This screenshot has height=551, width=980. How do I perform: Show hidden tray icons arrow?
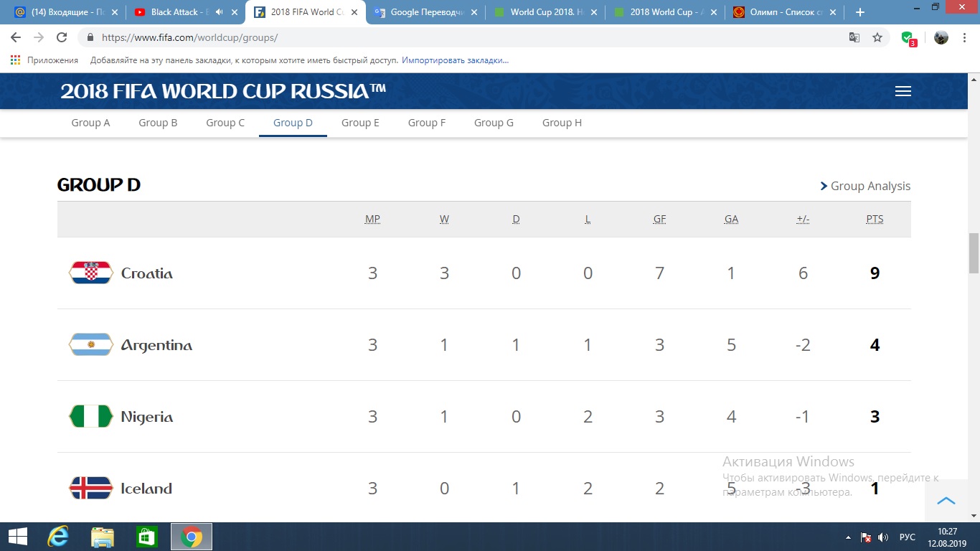tap(849, 537)
